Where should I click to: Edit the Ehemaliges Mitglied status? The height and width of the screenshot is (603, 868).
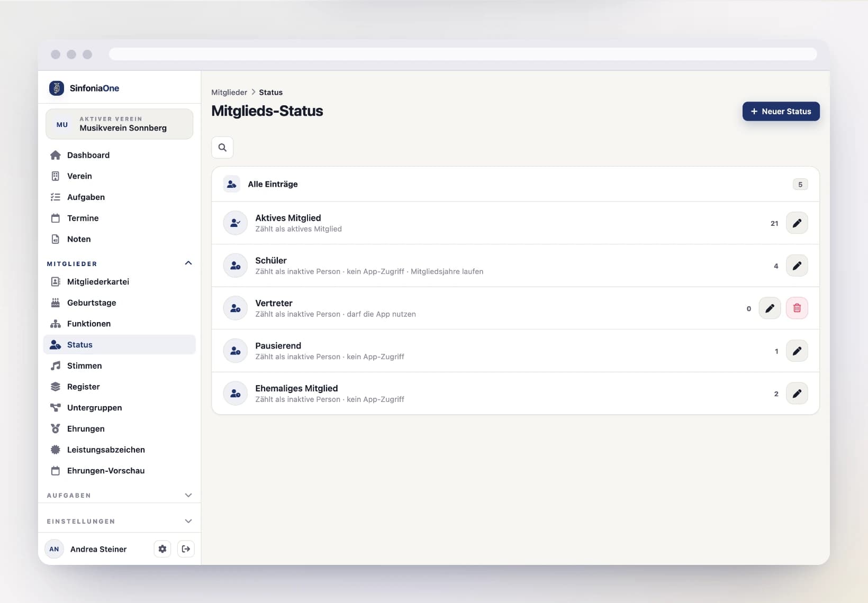(x=797, y=394)
